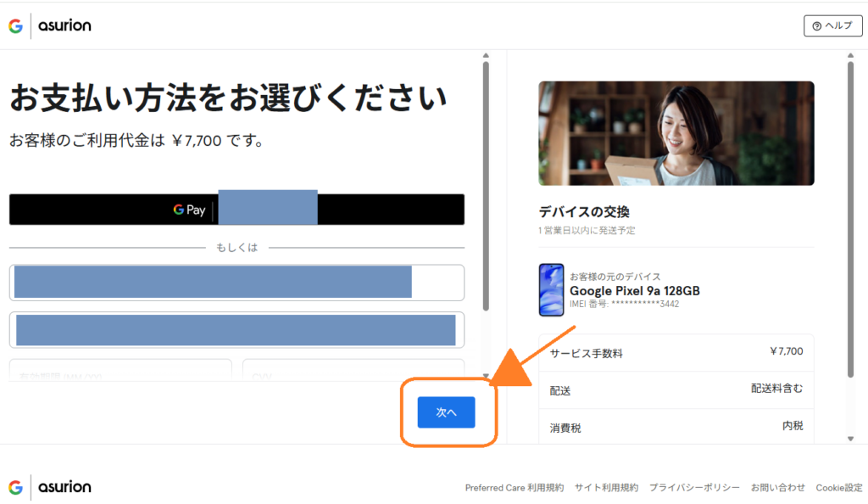The height and width of the screenshot is (504, 868).
Task: Click the first card field below もしくは
Action: tap(236, 282)
